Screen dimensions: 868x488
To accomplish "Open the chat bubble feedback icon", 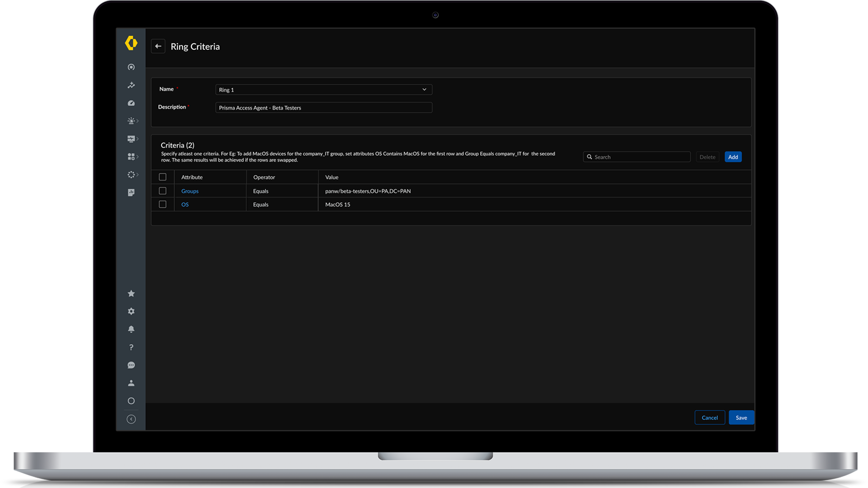I will click(x=131, y=365).
